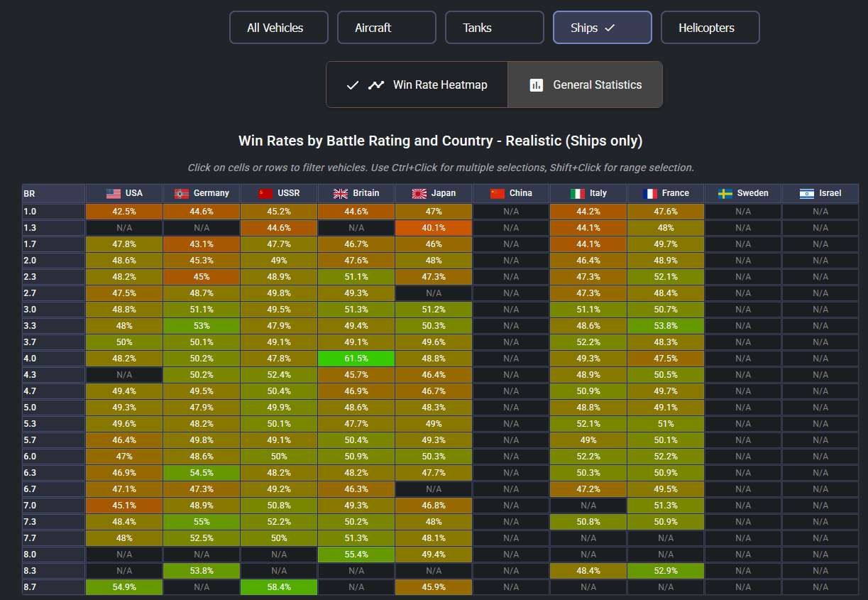Click Israel's N/A cell at BR 8.7
This screenshot has height=600, width=868.
pos(820,587)
